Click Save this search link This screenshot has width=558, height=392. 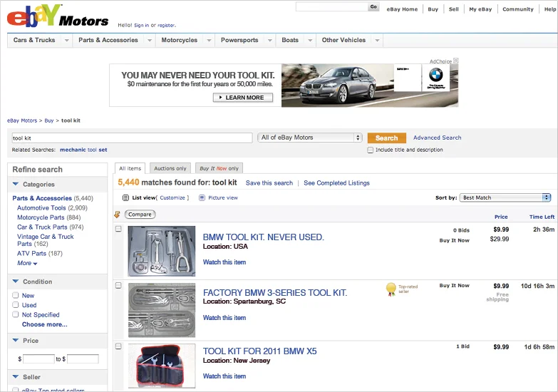coord(269,183)
